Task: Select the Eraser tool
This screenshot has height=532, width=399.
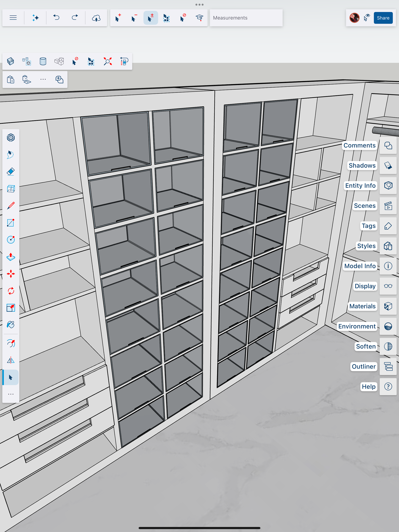Action: pyautogui.click(x=11, y=172)
